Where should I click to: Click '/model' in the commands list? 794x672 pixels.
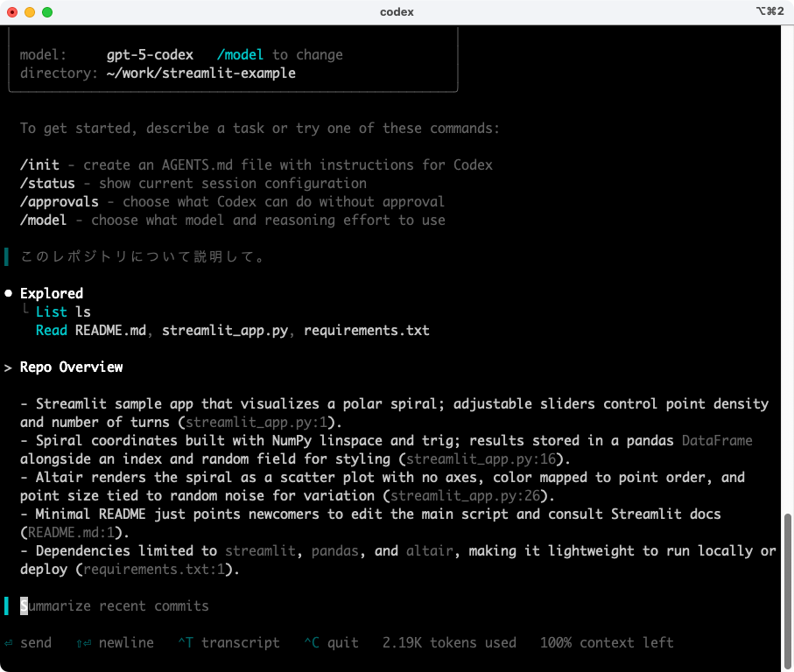pos(43,220)
